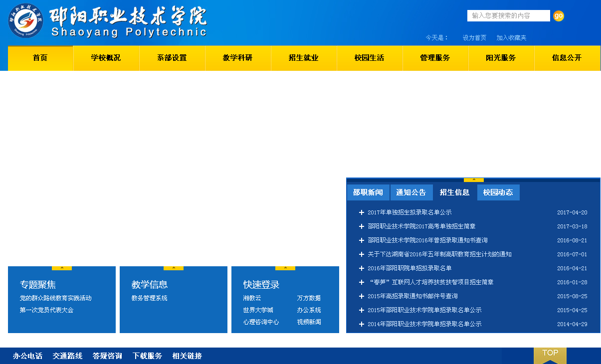Collapse the 专题聚焦 box yellow arrow
601x364 pixels.
62,268
